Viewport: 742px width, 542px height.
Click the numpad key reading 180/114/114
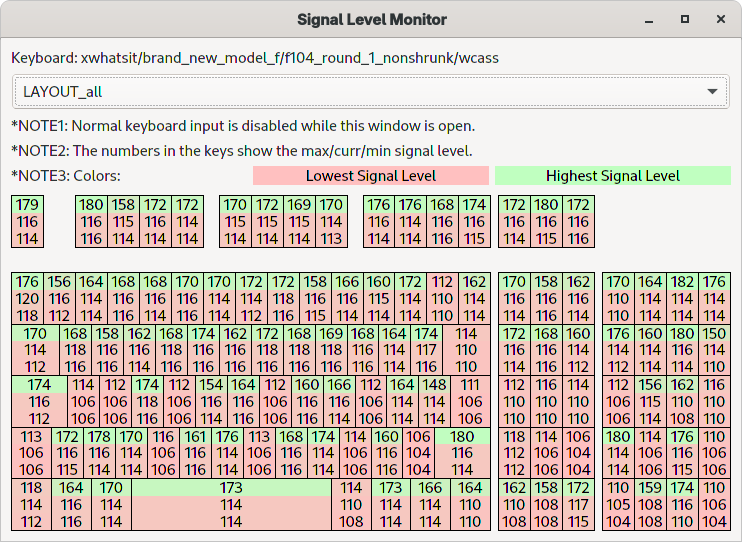pos(618,453)
